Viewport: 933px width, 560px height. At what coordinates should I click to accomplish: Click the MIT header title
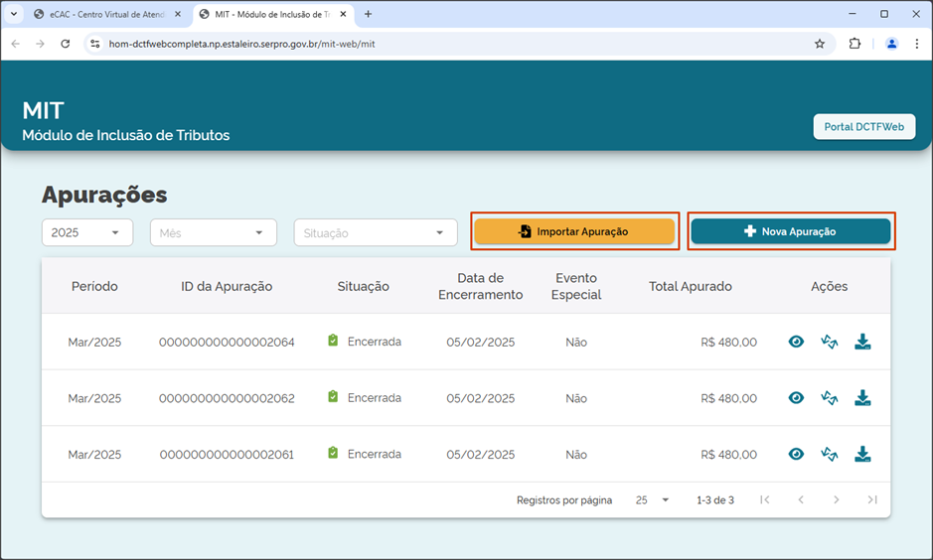43,110
